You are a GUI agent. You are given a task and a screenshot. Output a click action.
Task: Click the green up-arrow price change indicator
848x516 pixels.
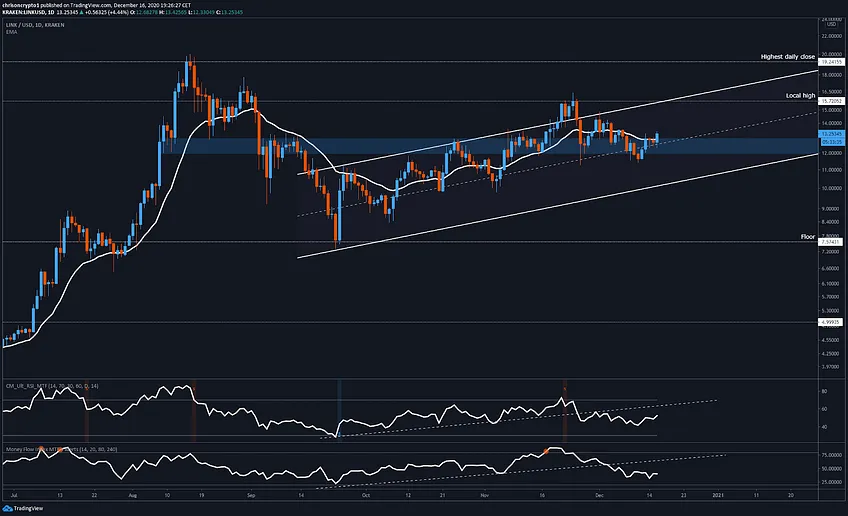pos(80,12)
